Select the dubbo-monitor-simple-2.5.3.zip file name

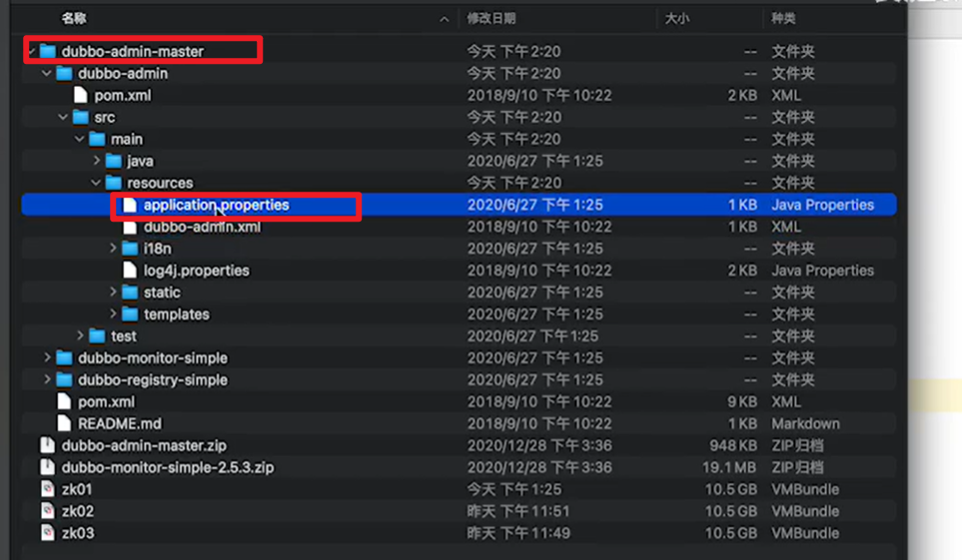pos(168,467)
